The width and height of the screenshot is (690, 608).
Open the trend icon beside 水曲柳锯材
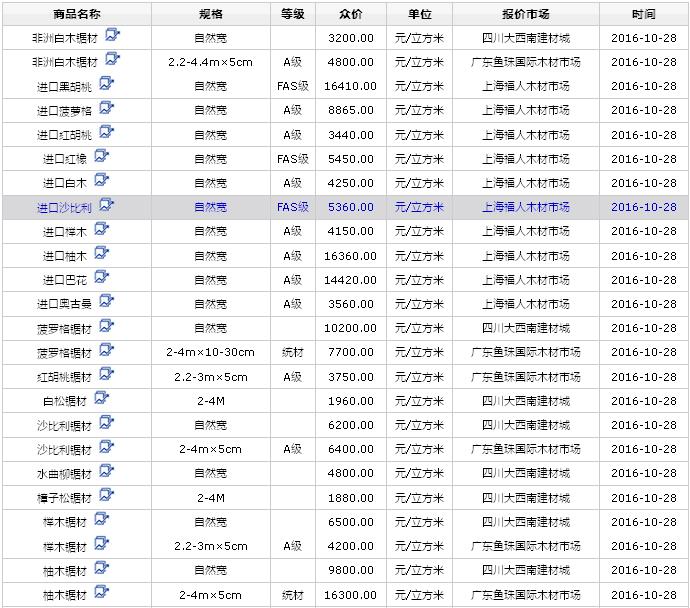[106, 471]
